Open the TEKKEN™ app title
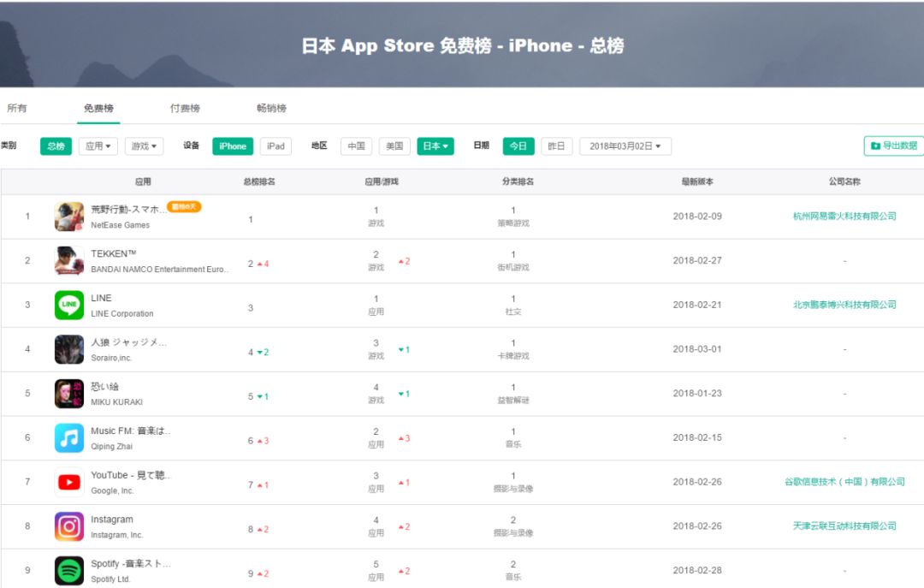 tap(113, 253)
